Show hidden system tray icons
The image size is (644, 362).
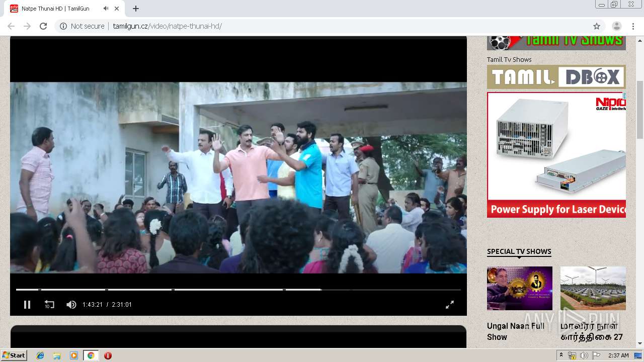pos(561,355)
